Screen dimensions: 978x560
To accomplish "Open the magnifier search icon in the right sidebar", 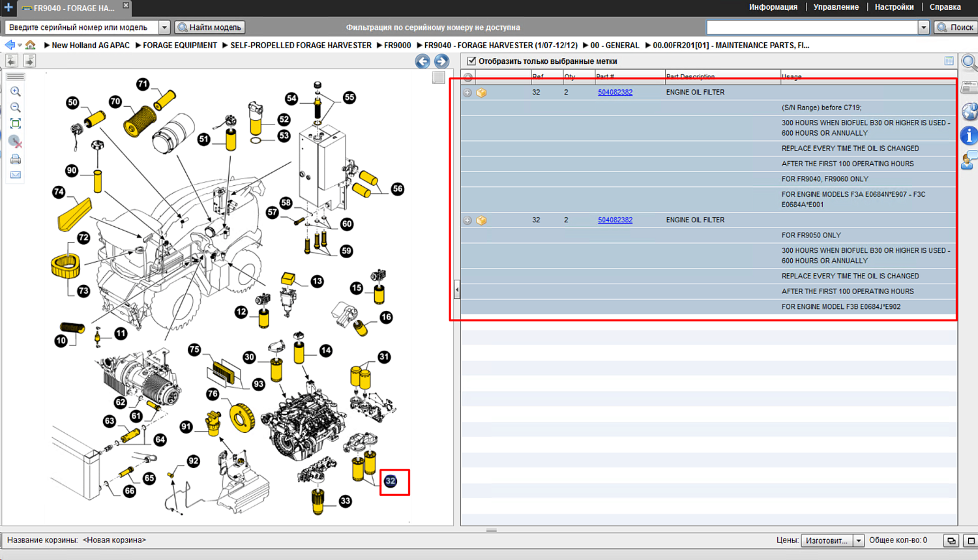I will (970, 63).
